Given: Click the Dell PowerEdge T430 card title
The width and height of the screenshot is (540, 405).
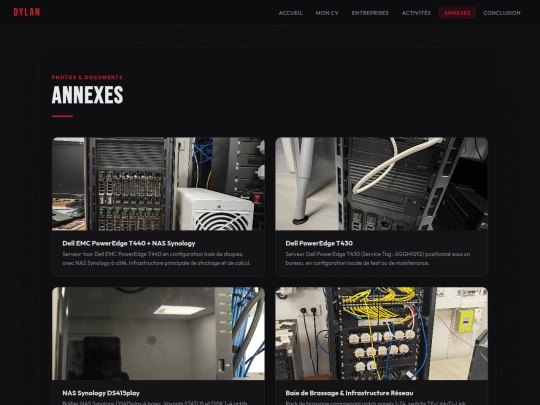Looking at the screenshot, I should pyautogui.click(x=319, y=243).
